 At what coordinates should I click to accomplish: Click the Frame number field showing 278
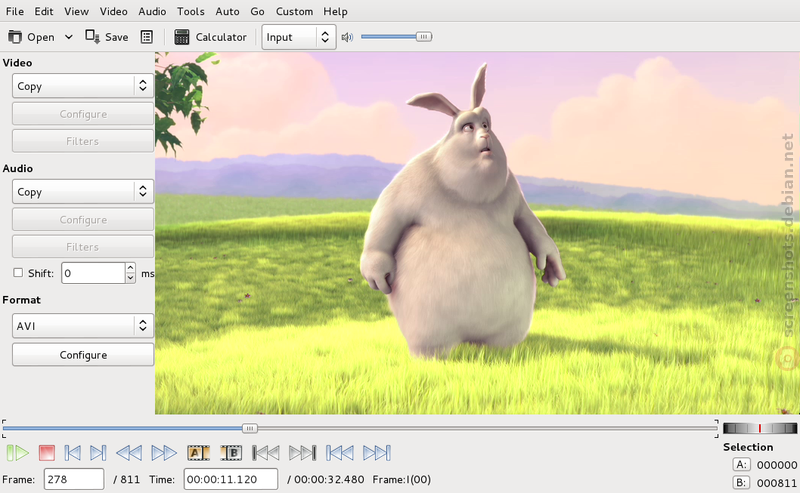74,479
